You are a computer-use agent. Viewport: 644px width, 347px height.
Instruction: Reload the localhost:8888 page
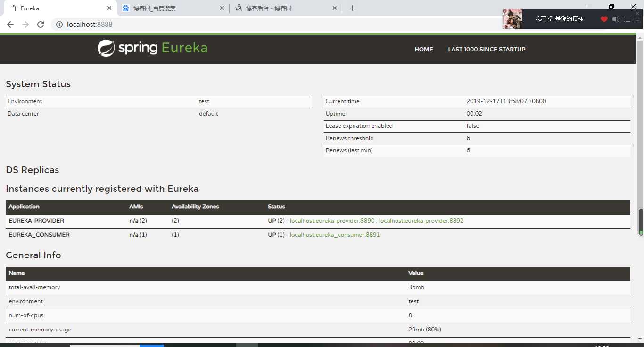point(41,25)
